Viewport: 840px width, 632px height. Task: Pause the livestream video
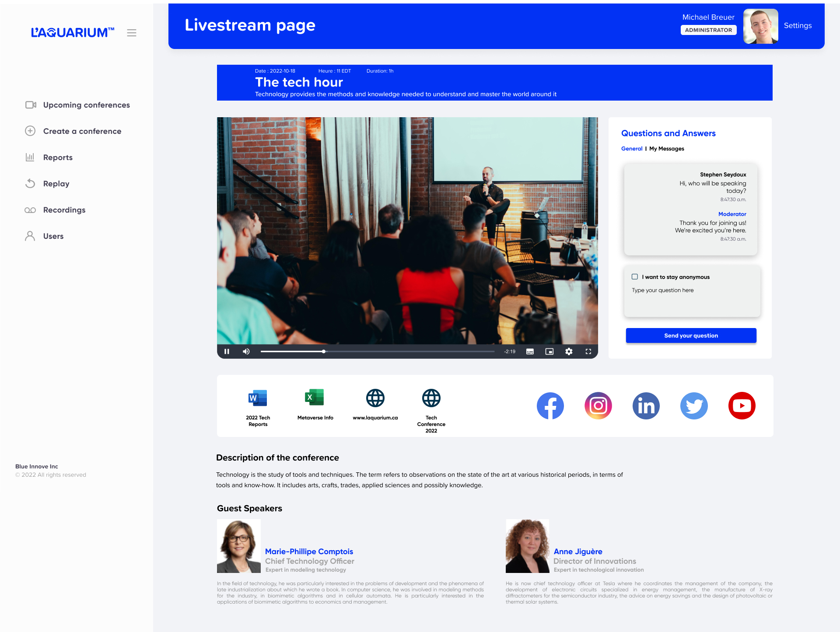[x=227, y=351]
